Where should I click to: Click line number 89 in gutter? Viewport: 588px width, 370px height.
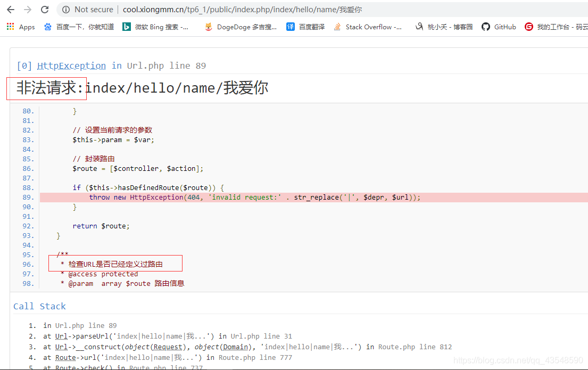[28, 198]
